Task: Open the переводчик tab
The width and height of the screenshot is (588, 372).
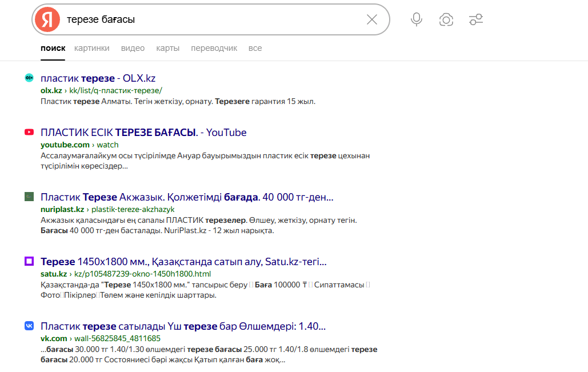Action: (214, 48)
